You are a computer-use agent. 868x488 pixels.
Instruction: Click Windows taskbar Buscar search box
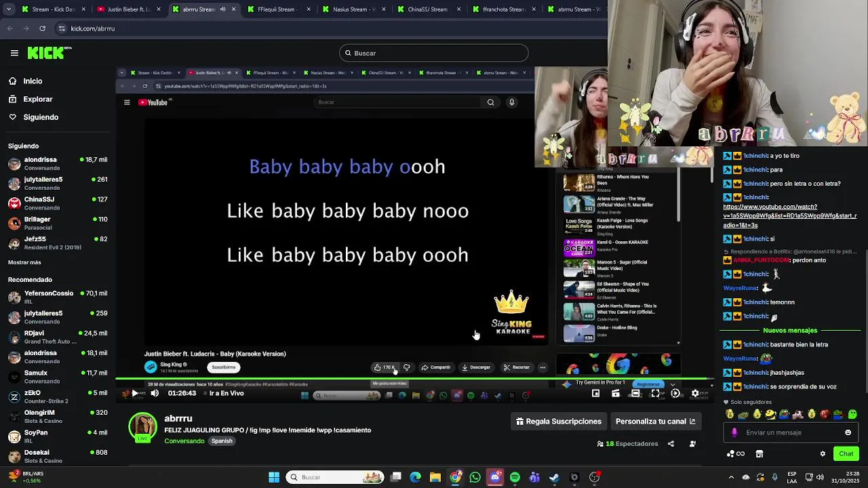point(335,477)
